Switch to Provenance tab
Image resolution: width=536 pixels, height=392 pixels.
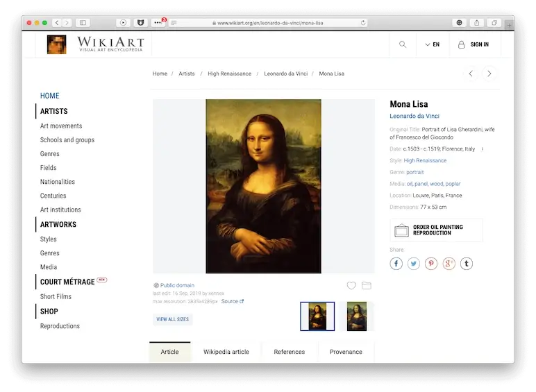coord(346,352)
